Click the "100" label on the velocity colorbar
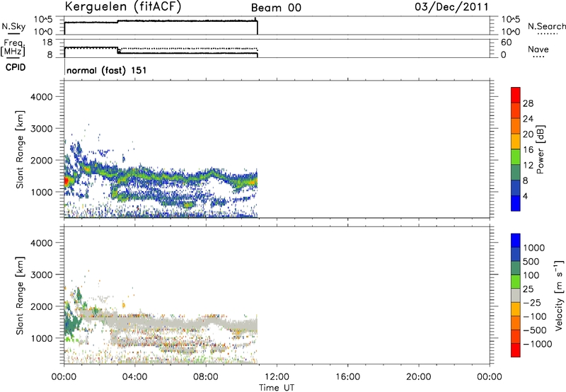Image resolution: width=566 pixels, height=392 pixels. pos(531,275)
